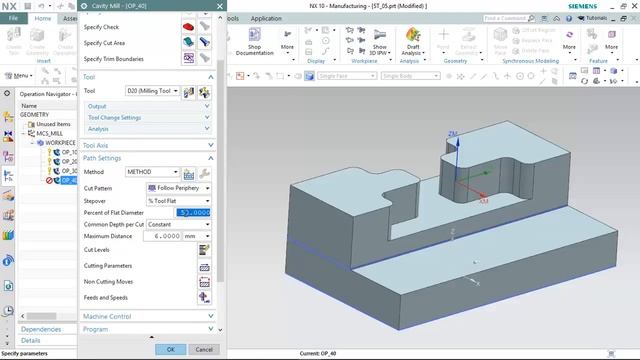Open the Stepover dropdown % Tool Flat
640x360 pixels.
(178, 201)
